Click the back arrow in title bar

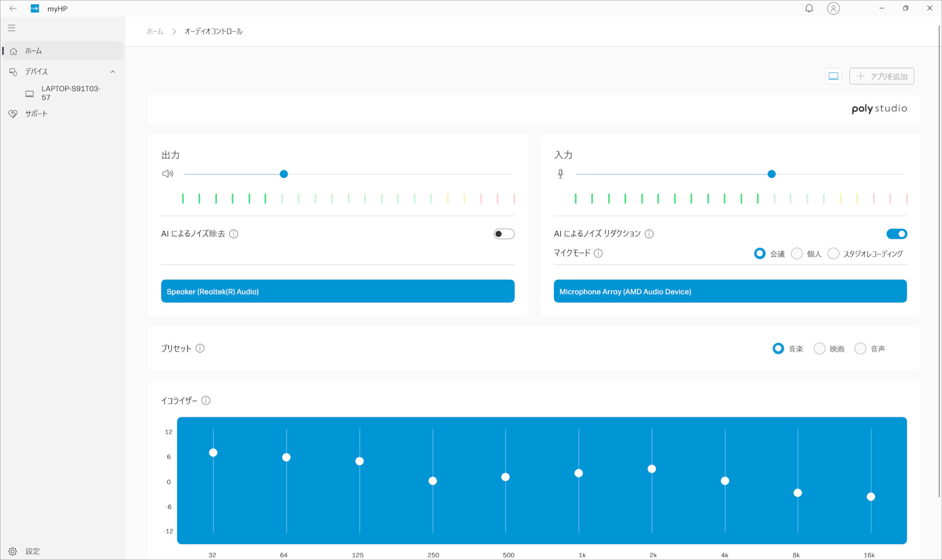(x=13, y=8)
